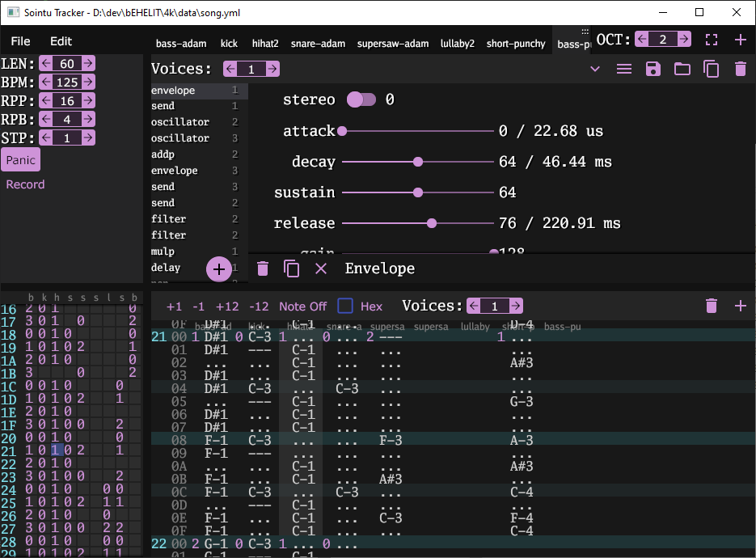The width and height of the screenshot is (756, 558).
Task: Expand the instrument chevron dropdown
Action: click(x=595, y=70)
